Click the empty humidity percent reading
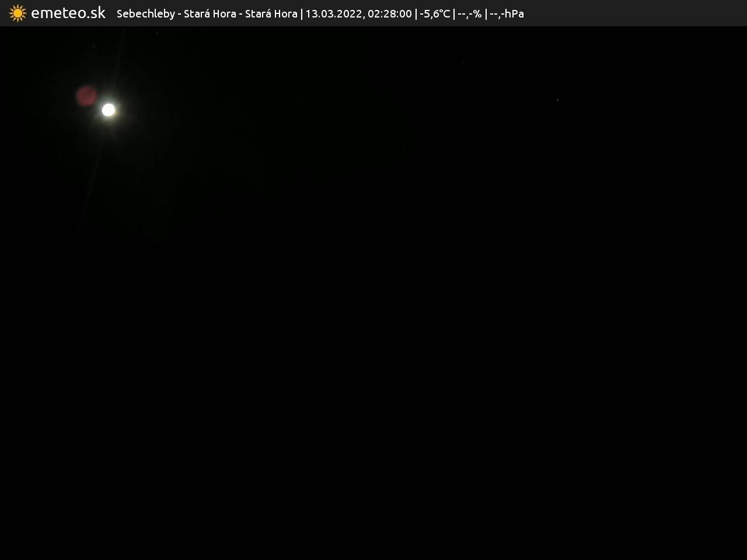 470,13
